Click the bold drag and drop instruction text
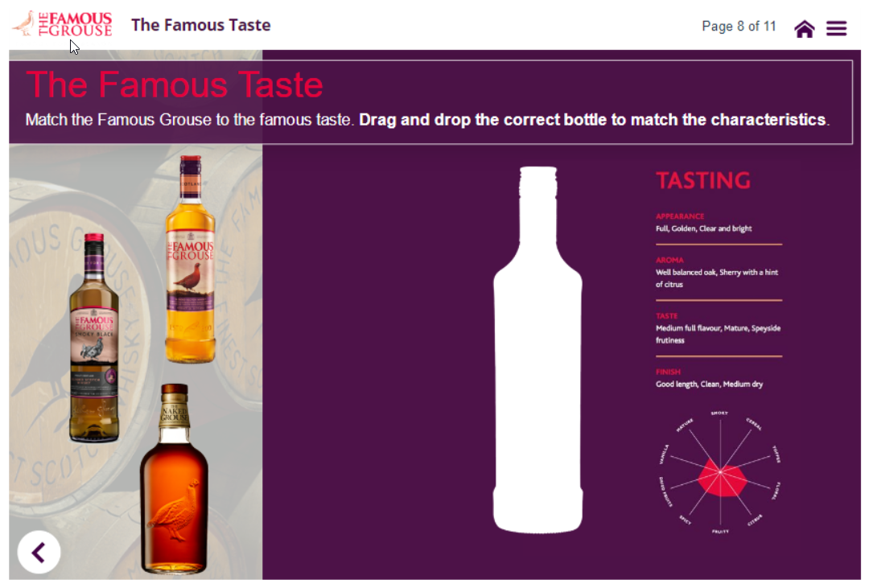The width and height of the screenshot is (869, 588). [x=593, y=120]
